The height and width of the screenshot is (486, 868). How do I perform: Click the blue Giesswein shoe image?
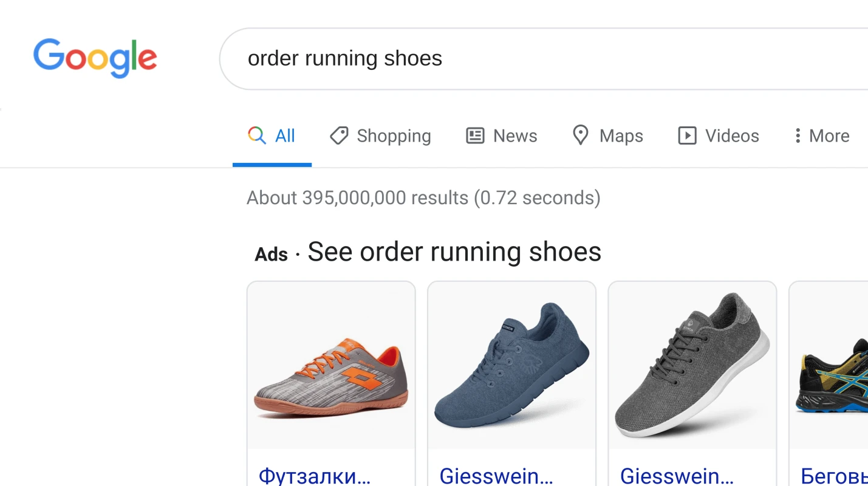tap(511, 366)
